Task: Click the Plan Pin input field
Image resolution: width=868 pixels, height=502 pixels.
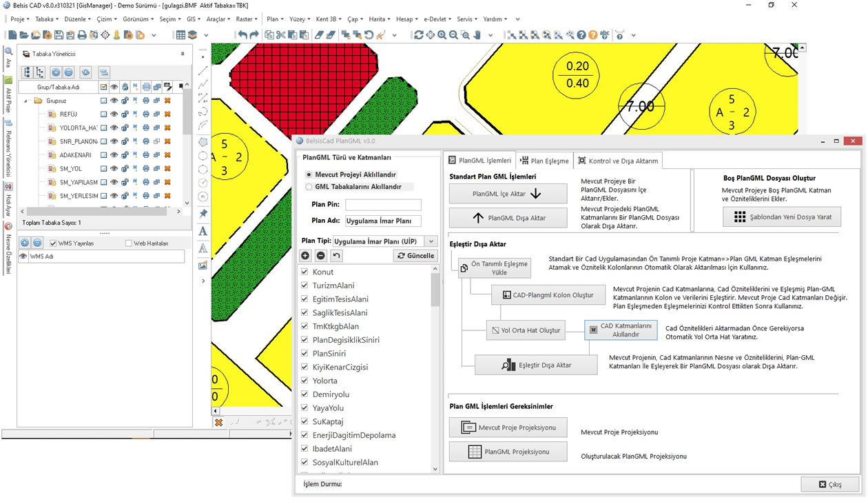Action: [383, 205]
